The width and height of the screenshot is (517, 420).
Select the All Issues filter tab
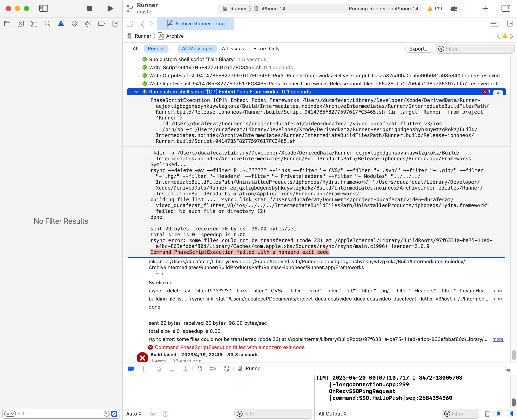point(233,49)
